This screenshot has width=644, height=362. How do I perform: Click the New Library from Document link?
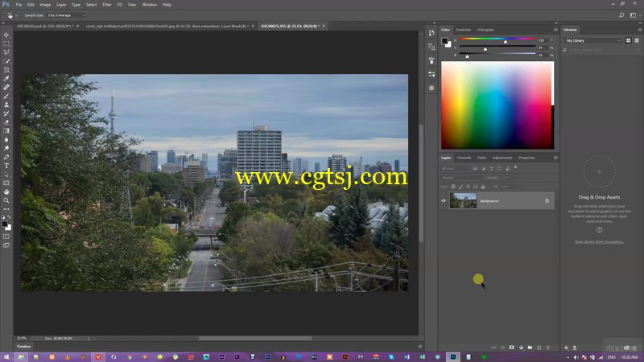click(x=599, y=242)
